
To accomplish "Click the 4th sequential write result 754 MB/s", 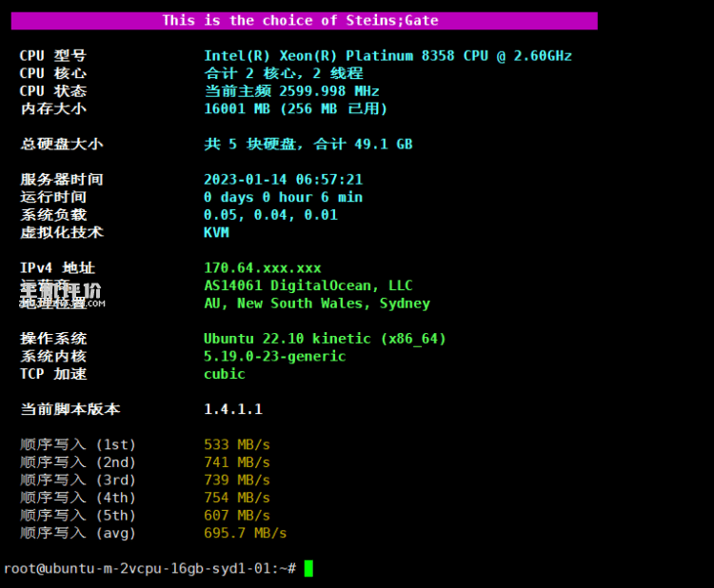I will [237, 498].
